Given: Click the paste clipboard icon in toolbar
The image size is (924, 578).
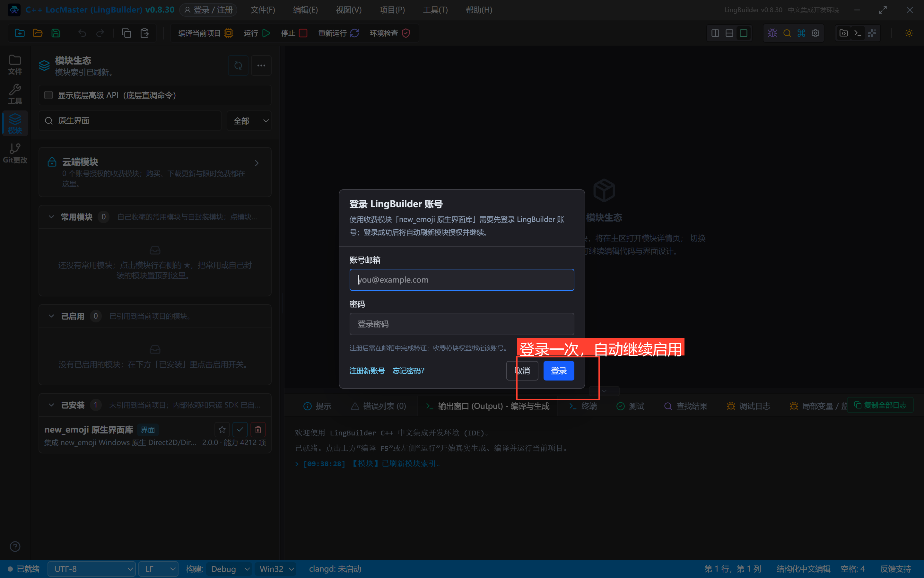Looking at the screenshot, I should [144, 33].
